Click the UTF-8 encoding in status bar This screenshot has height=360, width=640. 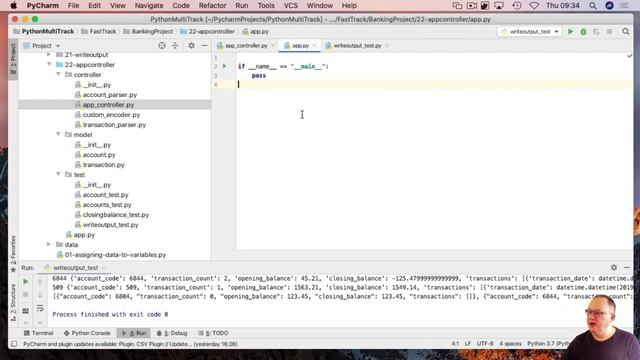(x=485, y=344)
